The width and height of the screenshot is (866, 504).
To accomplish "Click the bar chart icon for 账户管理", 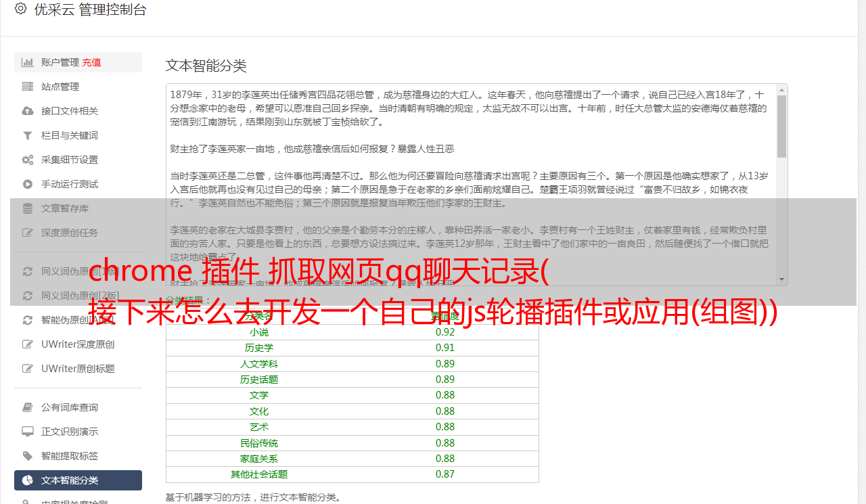I will (27, 62).
